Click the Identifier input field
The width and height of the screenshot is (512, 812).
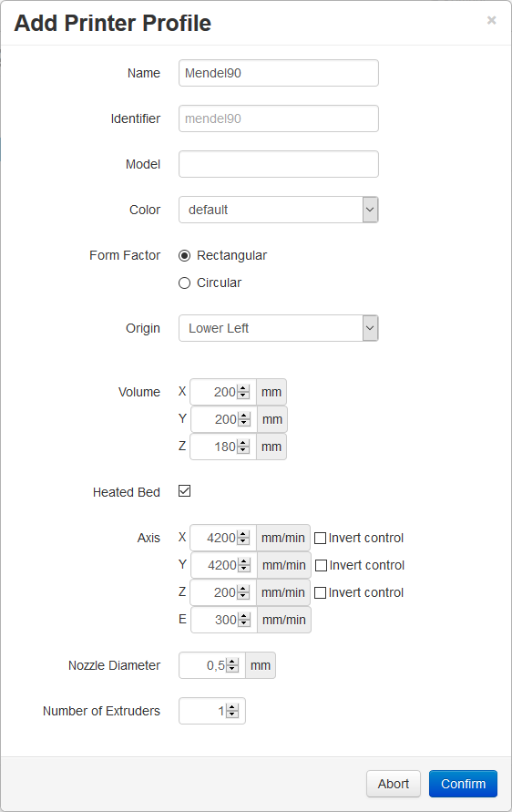click(279, 118)
